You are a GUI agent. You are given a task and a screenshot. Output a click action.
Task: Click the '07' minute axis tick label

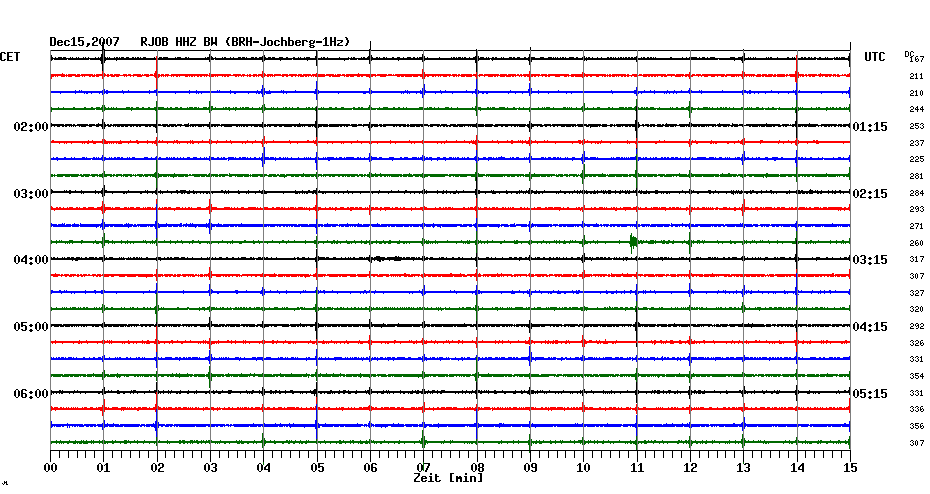[423, 468]
